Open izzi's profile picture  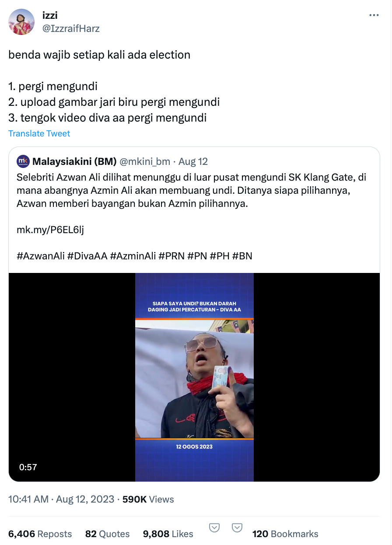[21, 22]
